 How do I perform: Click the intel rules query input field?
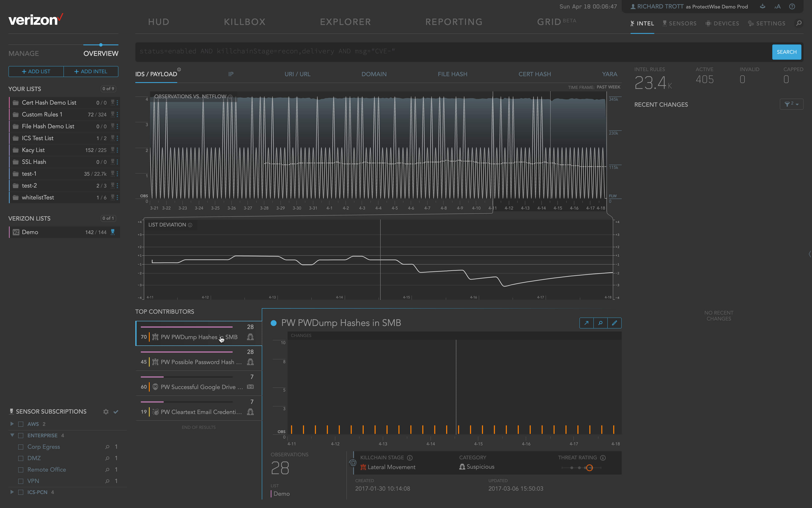(453, 52)
